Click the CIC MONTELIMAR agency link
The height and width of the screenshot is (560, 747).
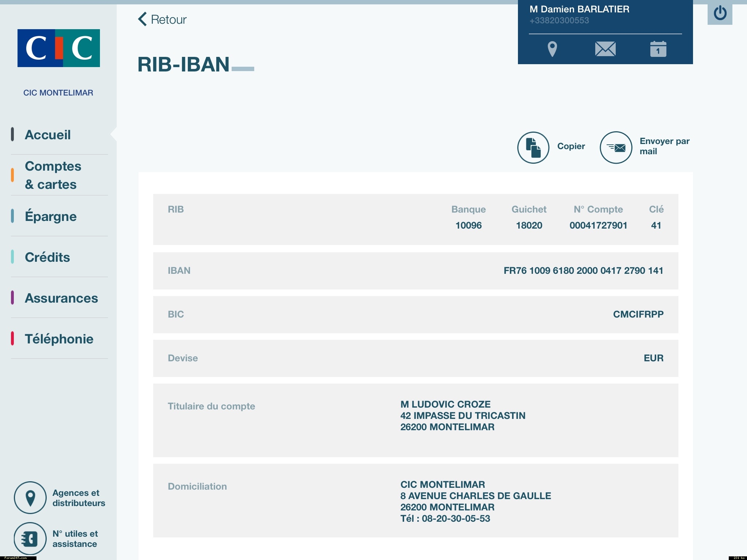coord(58,93)
